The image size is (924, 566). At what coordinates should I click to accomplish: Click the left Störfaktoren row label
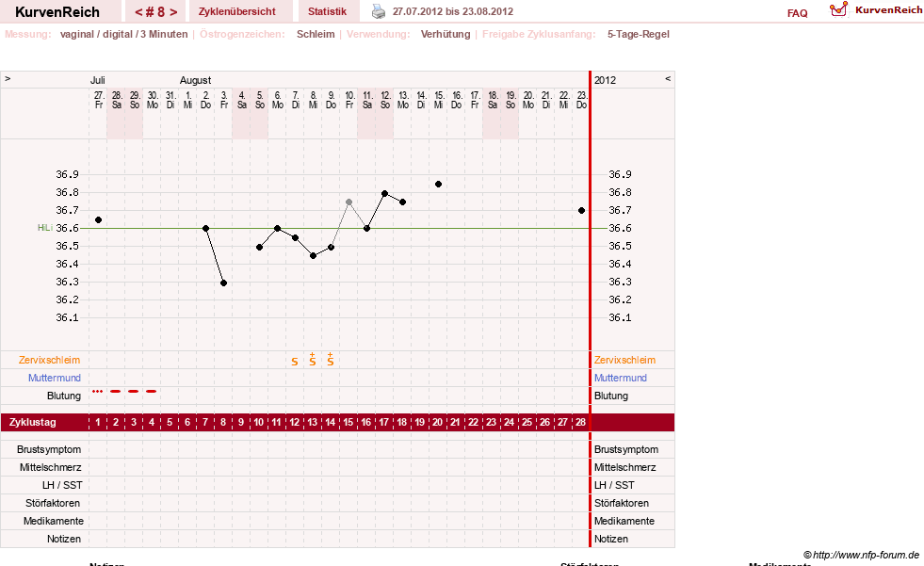53,503
